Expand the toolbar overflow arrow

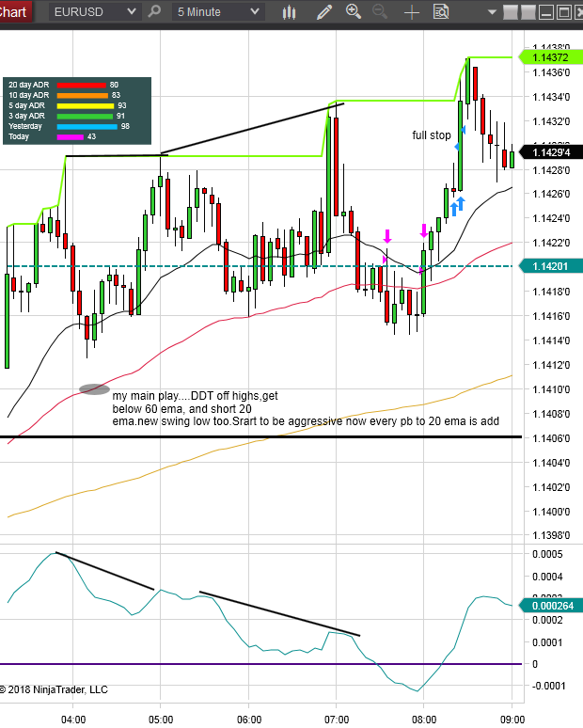pos(492,12)
